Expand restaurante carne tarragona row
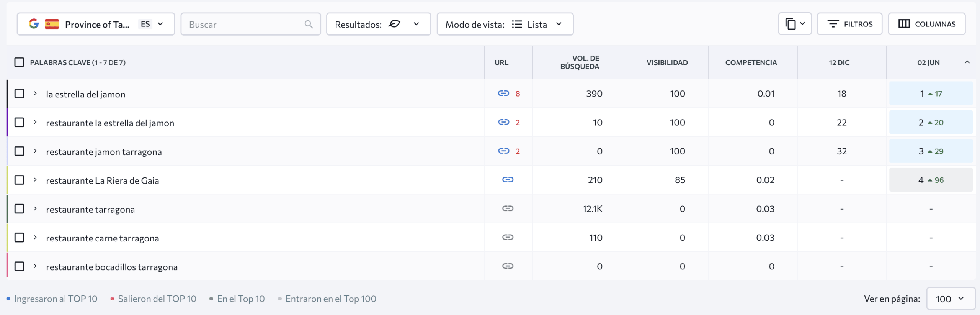The height and width of the screenshot is (315, 980). (x=35, y=237)
